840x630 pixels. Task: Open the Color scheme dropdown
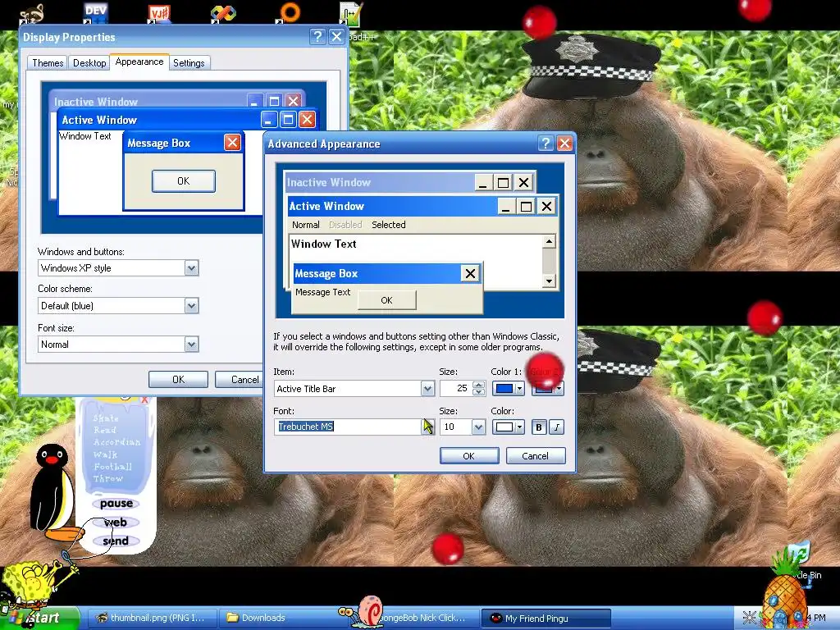(x=191, y=306)
